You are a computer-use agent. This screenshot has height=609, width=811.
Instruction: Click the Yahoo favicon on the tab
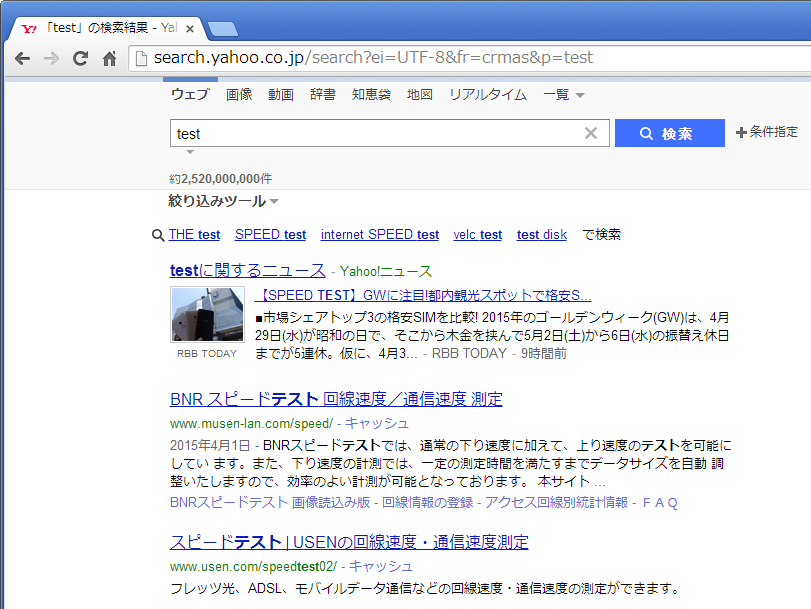[x=29, y=28]
